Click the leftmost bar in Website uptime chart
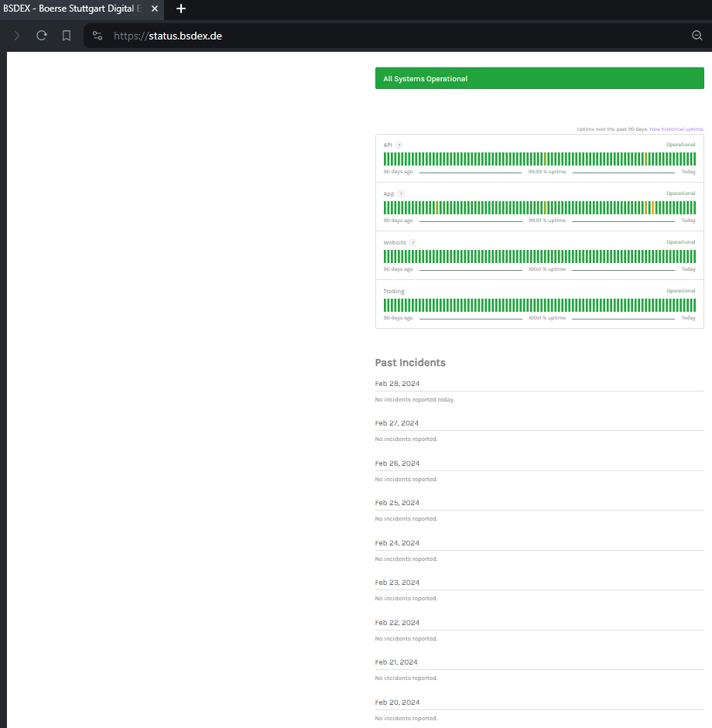 (385, 256)
